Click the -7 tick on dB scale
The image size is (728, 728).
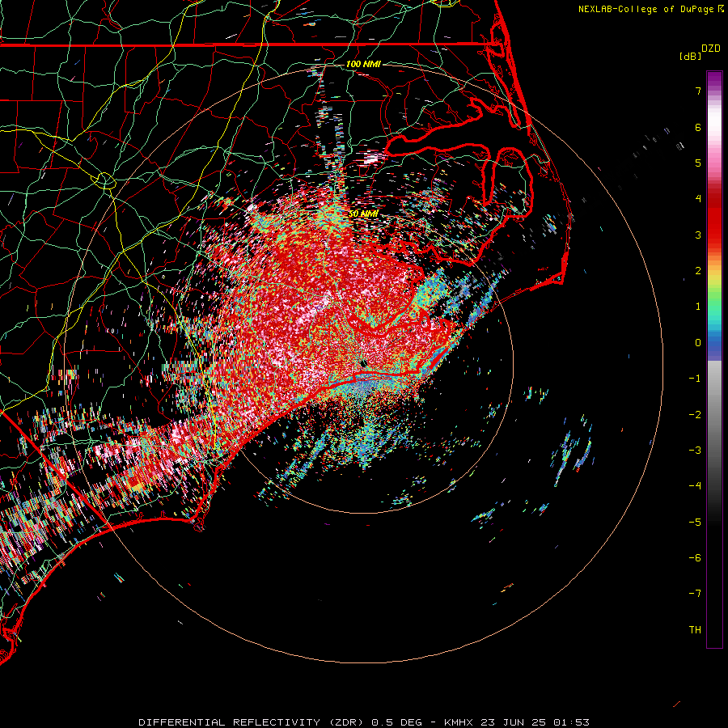click(x=695, y=594)
